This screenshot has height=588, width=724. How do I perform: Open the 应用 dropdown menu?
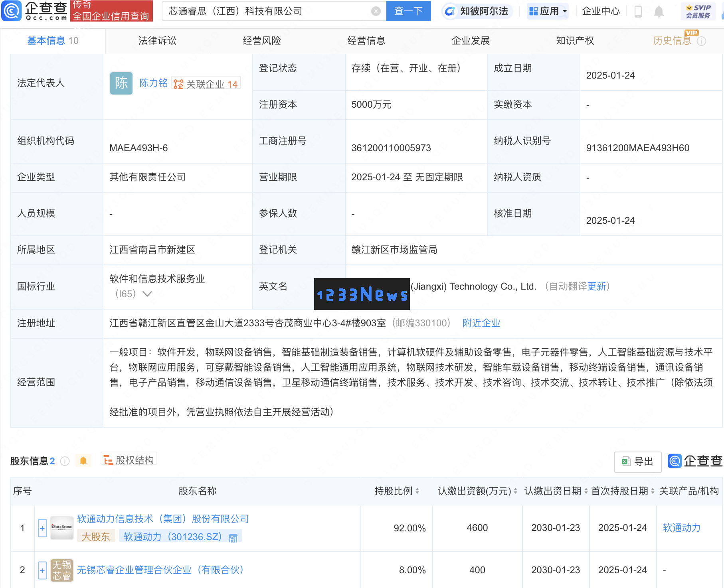[548, 11]
